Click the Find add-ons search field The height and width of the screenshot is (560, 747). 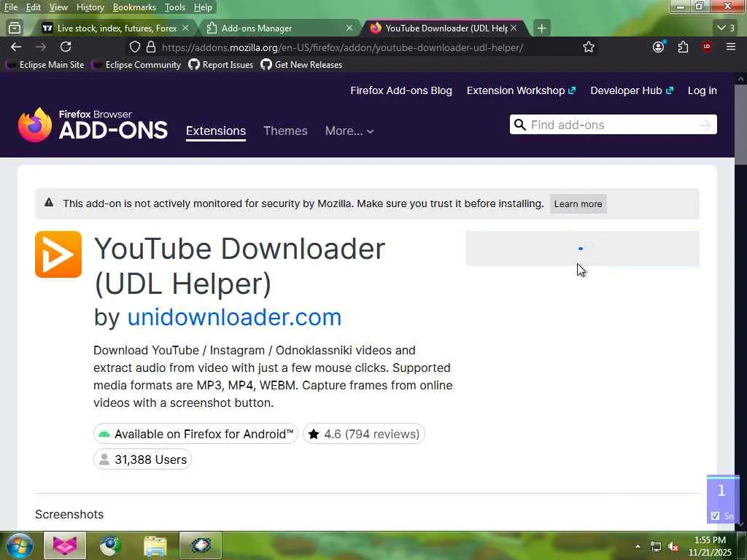(613, 125)
